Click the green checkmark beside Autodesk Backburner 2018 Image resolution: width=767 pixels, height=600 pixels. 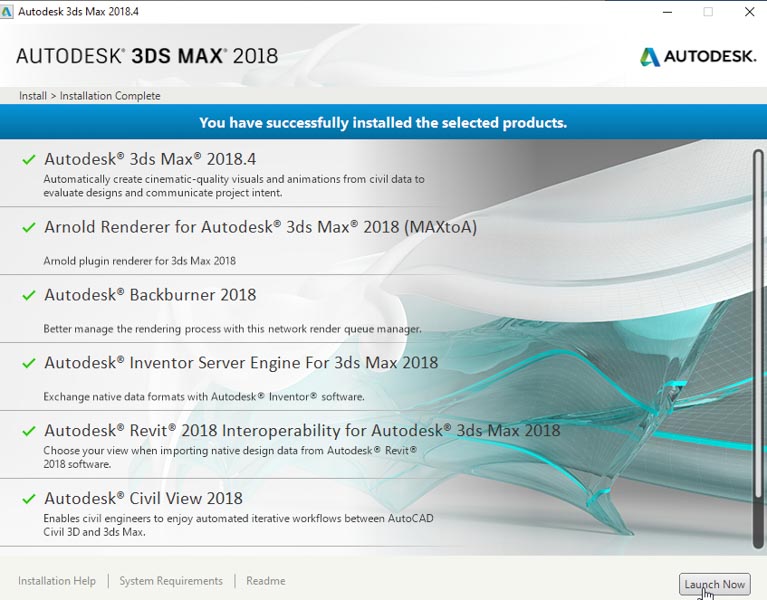pyautogui.click(x=29, y=295)
